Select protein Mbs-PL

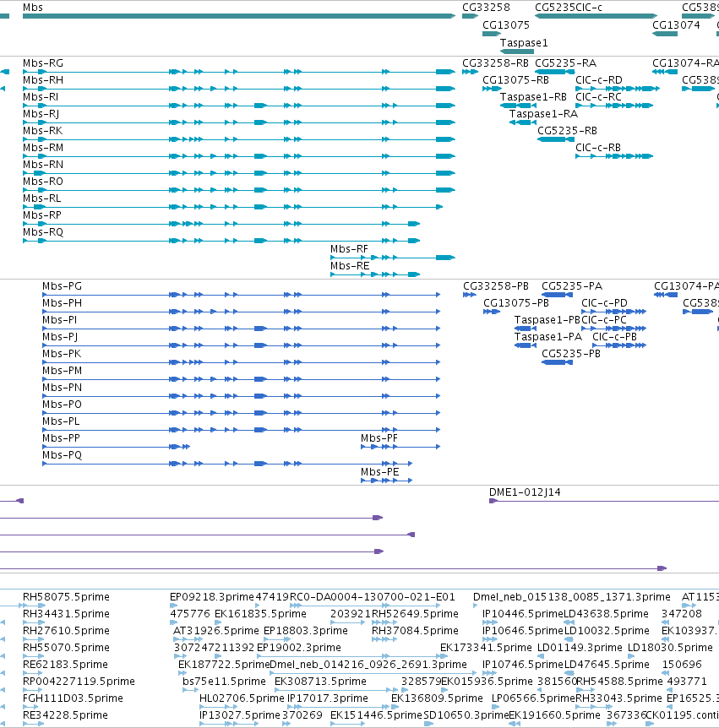(x=61, y=421)
